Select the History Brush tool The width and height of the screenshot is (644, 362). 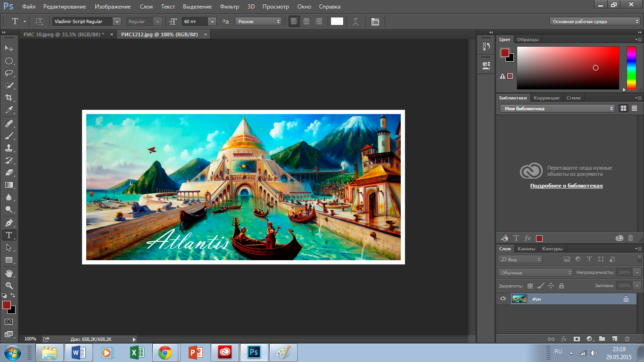click(9, 160)
